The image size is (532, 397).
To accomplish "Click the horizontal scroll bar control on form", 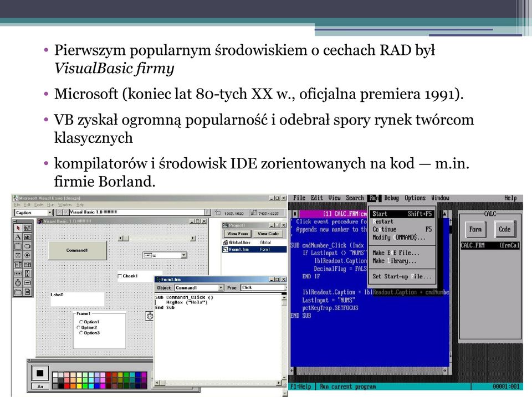I will pyautogui.click(x=157, y=238).
